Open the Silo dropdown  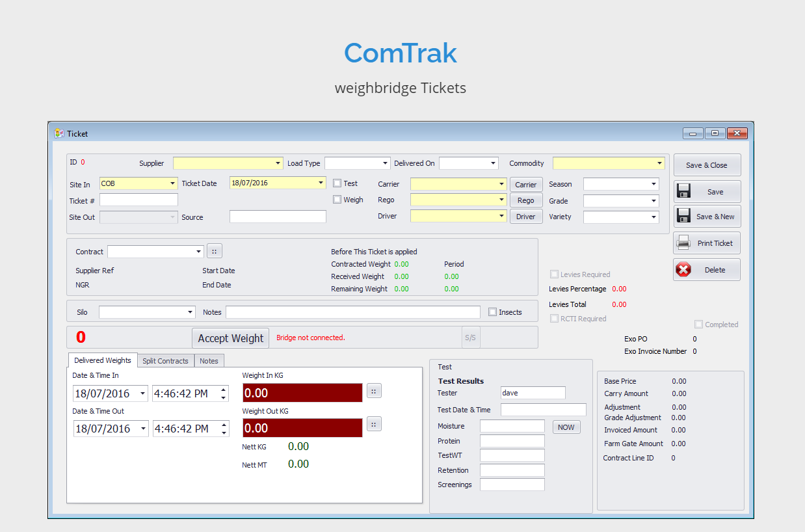(191, 313)
